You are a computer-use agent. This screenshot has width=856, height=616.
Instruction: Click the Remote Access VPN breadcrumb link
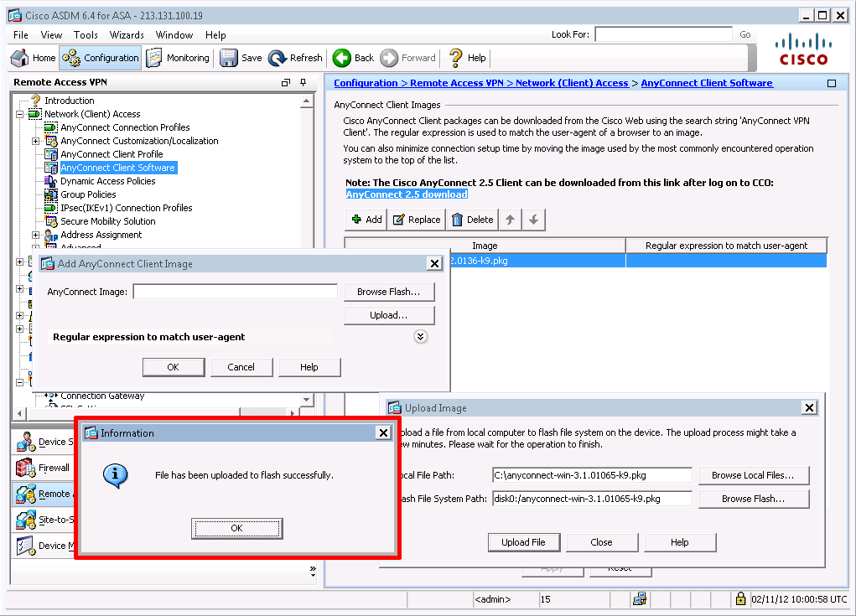click(457, 83)
